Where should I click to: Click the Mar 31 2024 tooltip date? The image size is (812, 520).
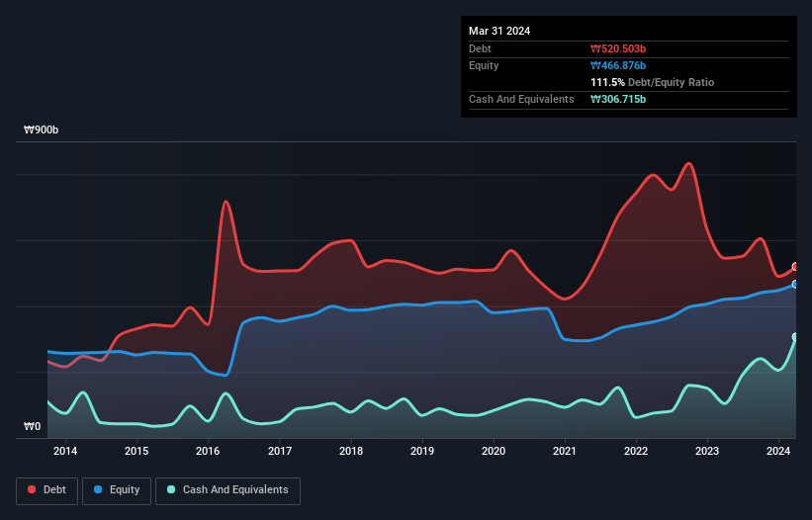(x=499, y=31)
